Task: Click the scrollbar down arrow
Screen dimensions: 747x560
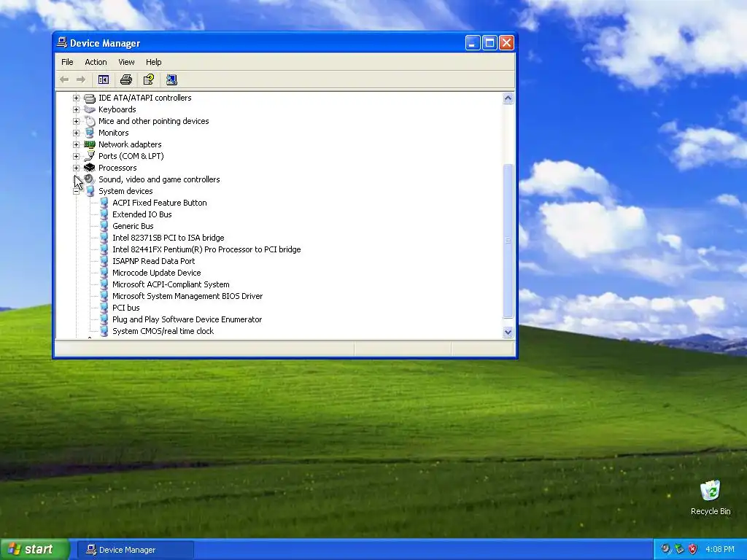Action: pos(508,332)
